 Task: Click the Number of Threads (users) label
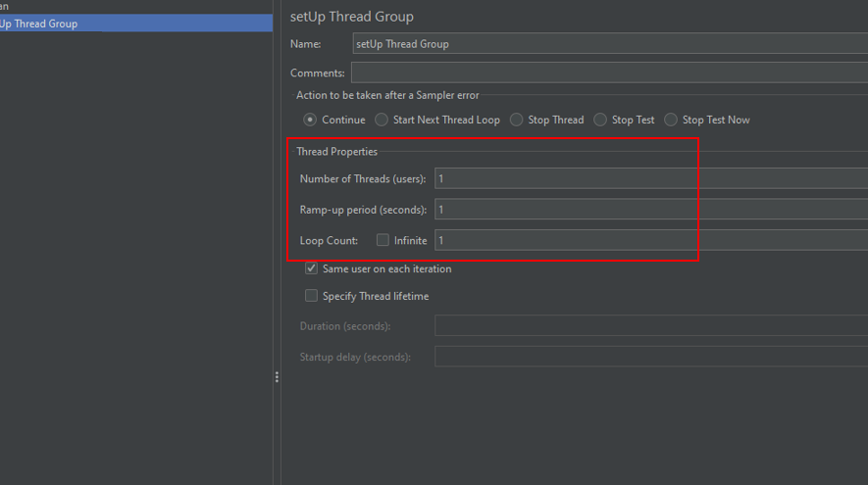pos(363,179)
